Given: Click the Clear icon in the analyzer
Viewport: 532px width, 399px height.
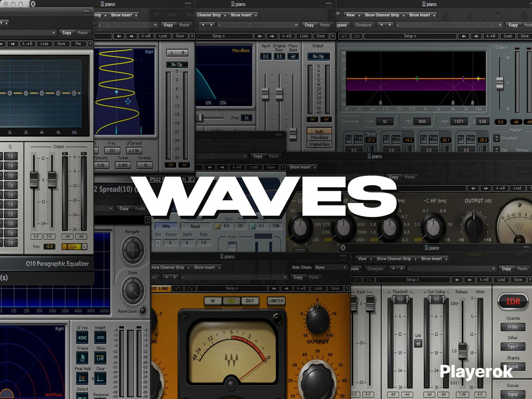Looking at the screenshot, I should point(100,378).
